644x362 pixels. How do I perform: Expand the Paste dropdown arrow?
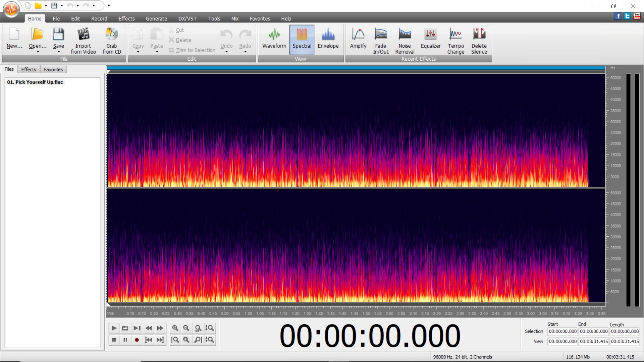coord(157,52)
